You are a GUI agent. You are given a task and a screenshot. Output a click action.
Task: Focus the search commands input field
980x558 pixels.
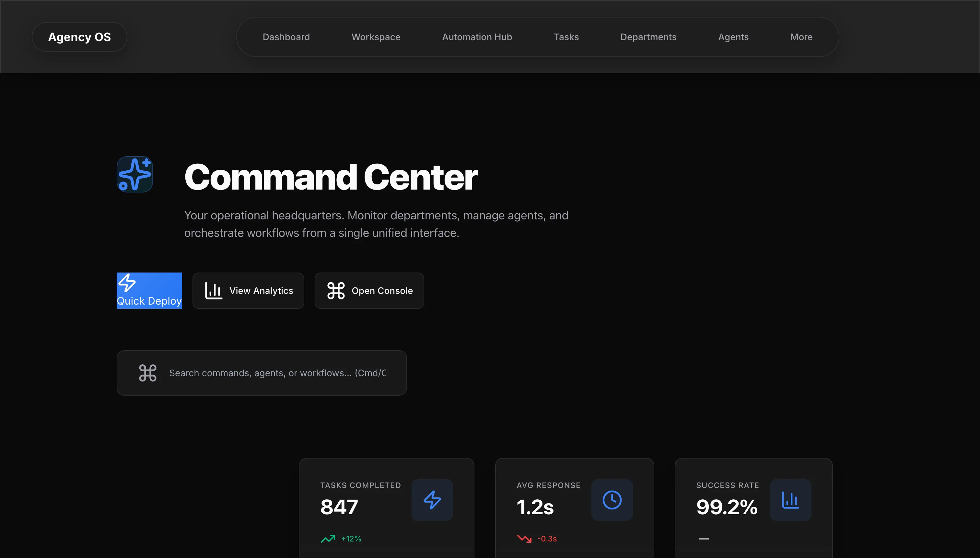(x=277, y=373)
